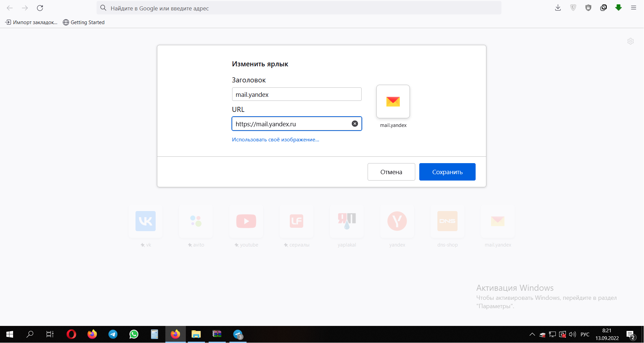Open the Firefox hamburger menu
644x343 pixels.
click(634, 8)
